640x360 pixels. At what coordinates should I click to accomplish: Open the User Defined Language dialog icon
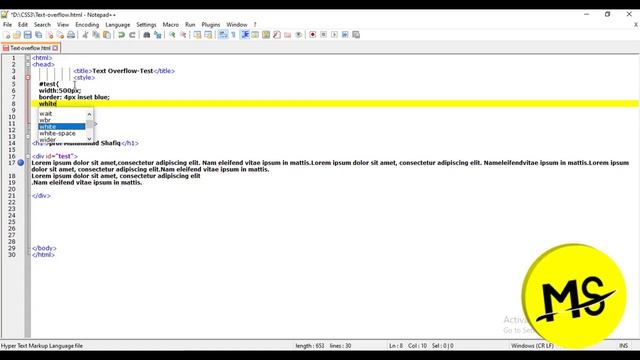pos(255,35)
